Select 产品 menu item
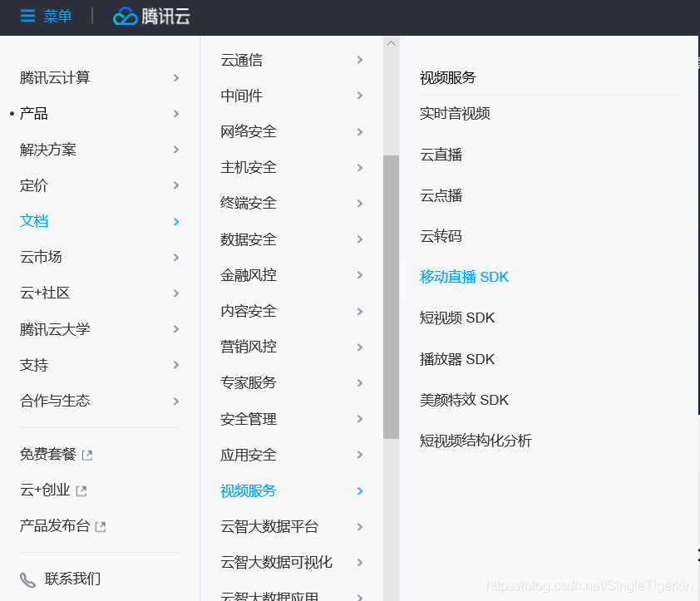Screen dimensions: 700x601 (x=33, y=113)
